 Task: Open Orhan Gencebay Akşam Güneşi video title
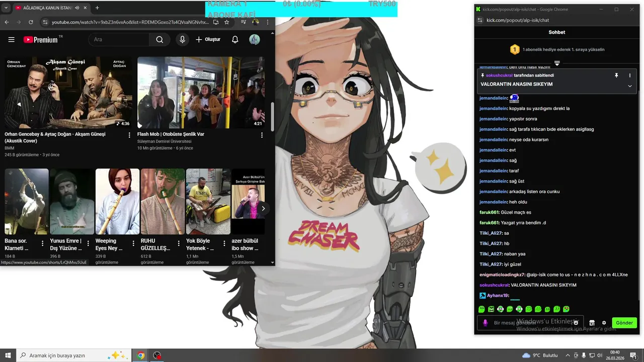(55, 137)
